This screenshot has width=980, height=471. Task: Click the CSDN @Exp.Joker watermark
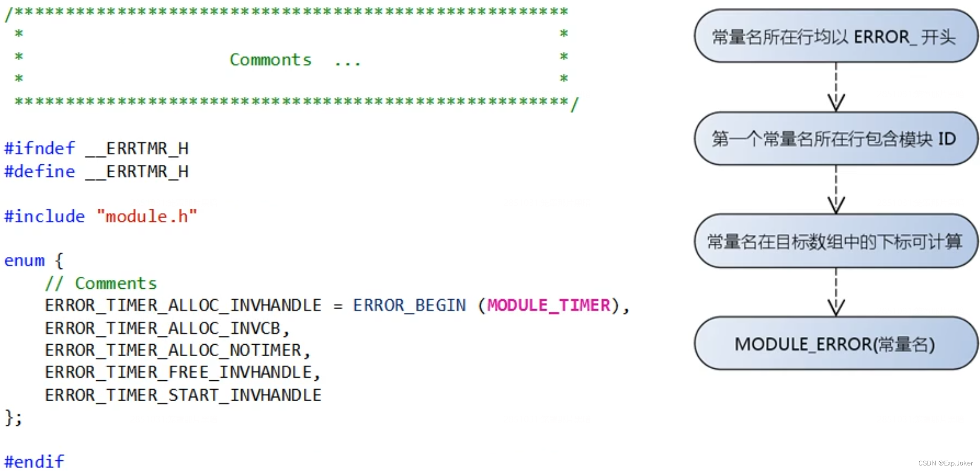(945, 463)
